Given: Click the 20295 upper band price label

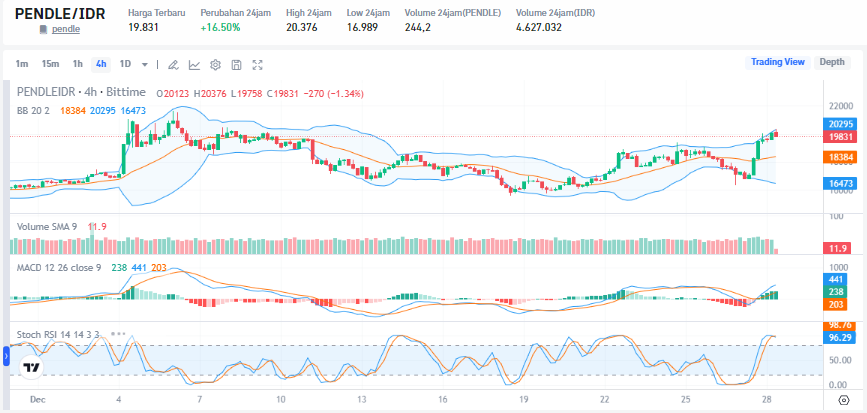Looking at the screenshot, I should click(x=840, y=124).
